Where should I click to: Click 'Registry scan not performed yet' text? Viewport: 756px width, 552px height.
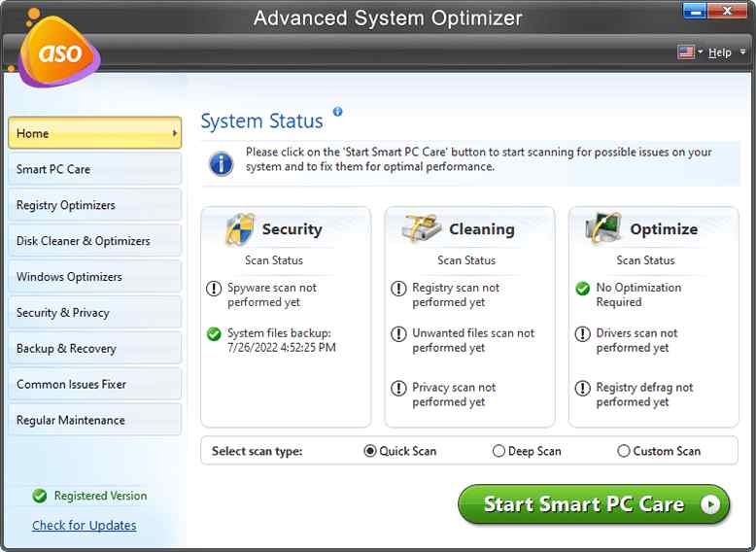pyautogui.click(x=456, y=295)
